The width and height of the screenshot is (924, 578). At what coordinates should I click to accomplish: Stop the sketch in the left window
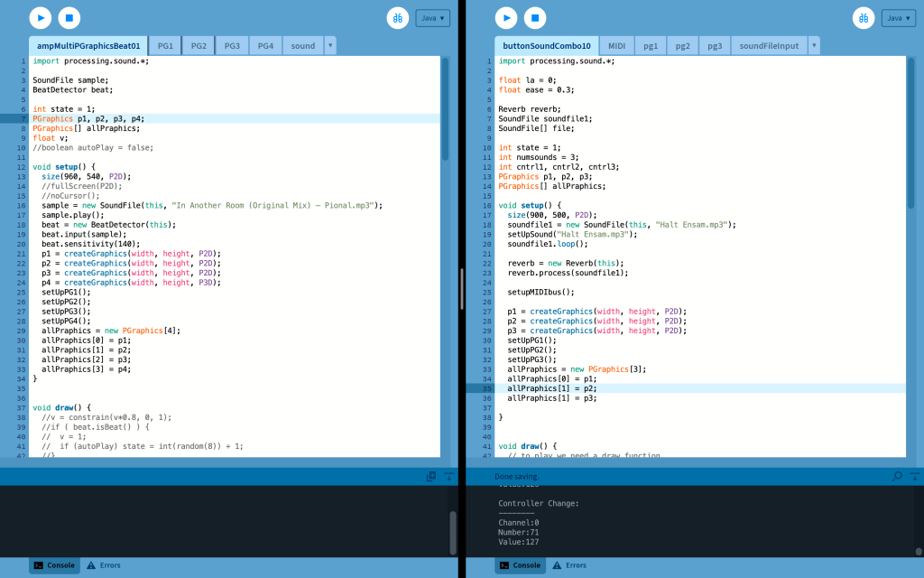[x=69, y=17]
